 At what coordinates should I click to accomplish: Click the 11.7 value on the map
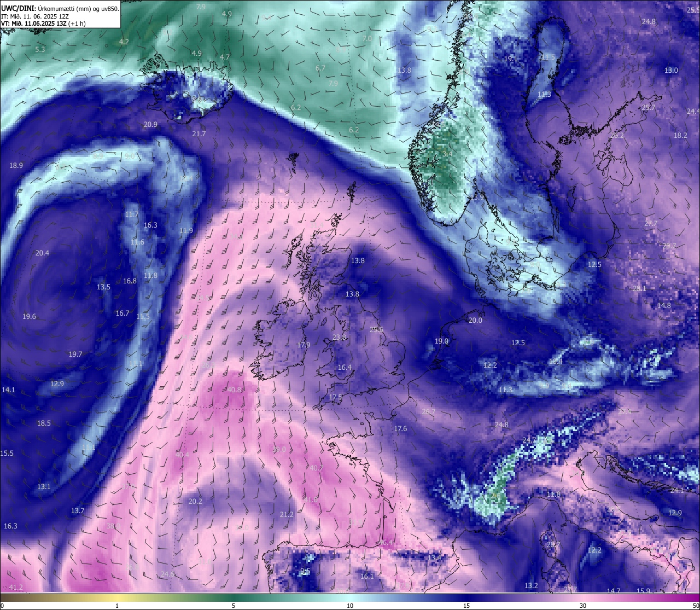132,214
